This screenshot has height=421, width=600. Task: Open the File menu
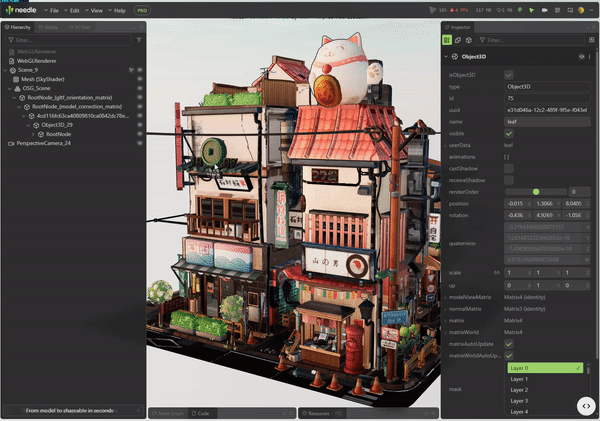(52, 10)
